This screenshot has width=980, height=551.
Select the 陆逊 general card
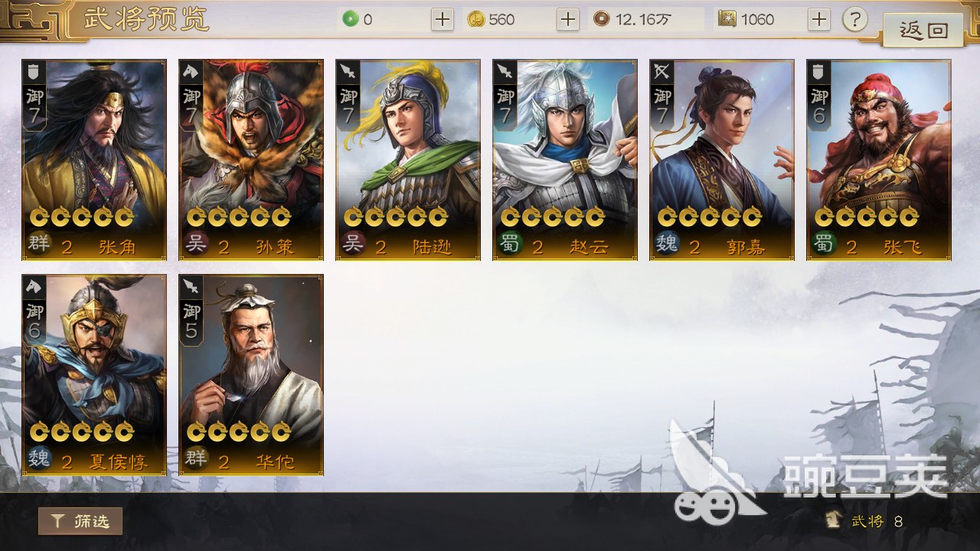click(408, 160)
